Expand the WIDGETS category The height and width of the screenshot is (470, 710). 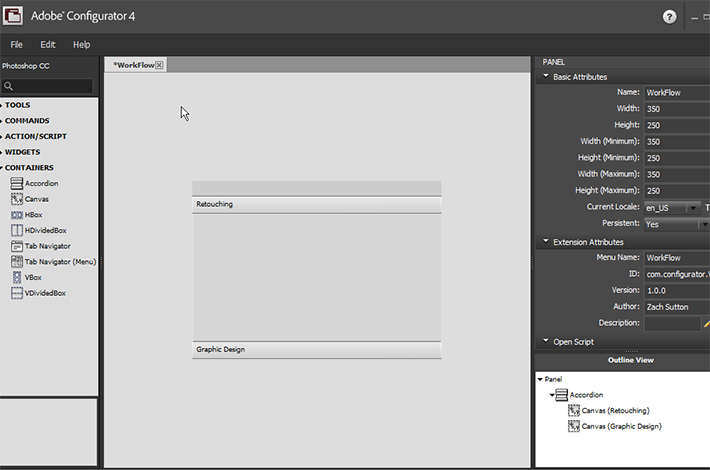point(22,152)
